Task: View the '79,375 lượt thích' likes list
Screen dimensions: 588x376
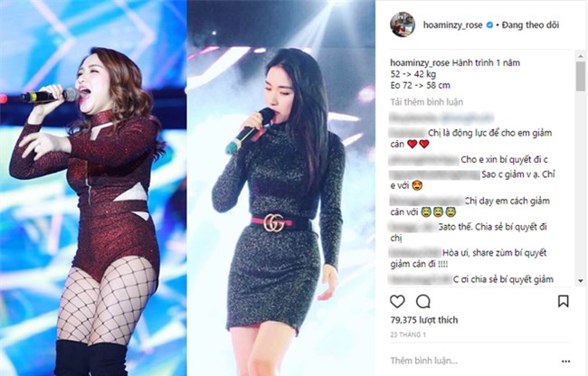Action: click(424, 320)
